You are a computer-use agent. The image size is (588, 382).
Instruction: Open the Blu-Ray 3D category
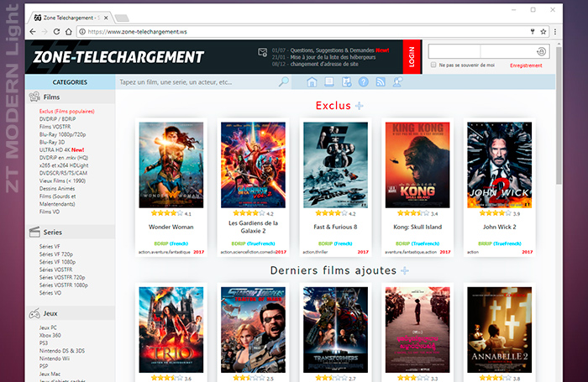click(52, 142)
